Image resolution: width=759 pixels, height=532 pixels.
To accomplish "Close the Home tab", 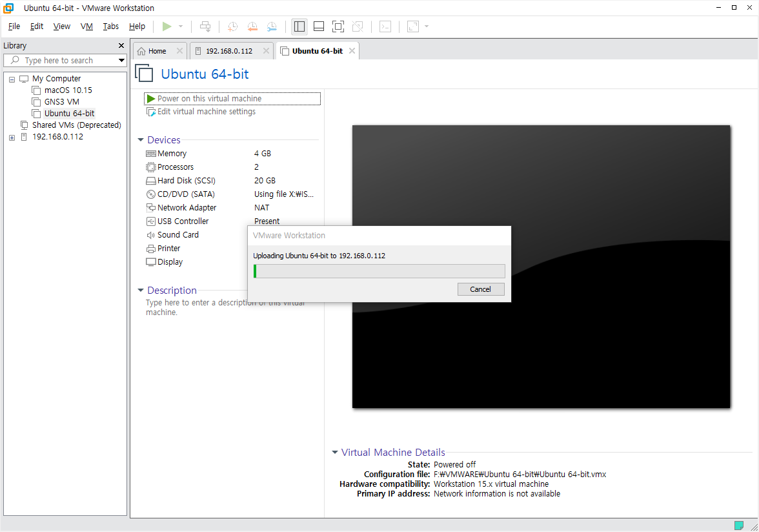I will (x=179, y=51).
